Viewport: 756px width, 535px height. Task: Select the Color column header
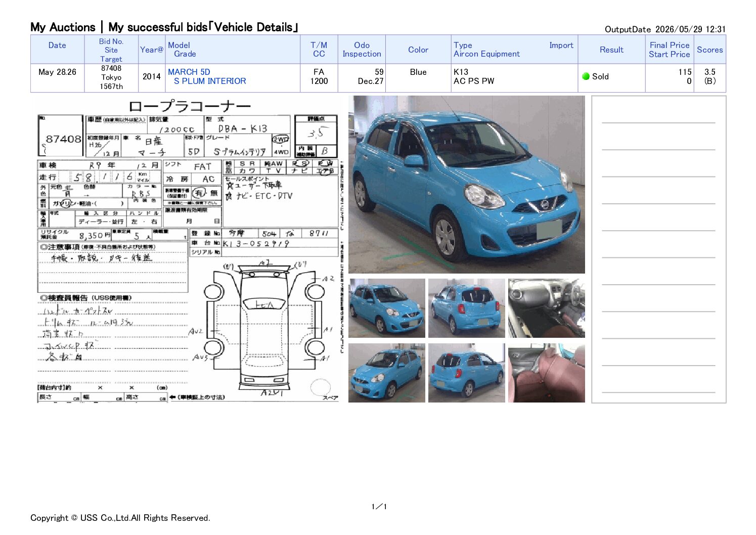(418, 50)
